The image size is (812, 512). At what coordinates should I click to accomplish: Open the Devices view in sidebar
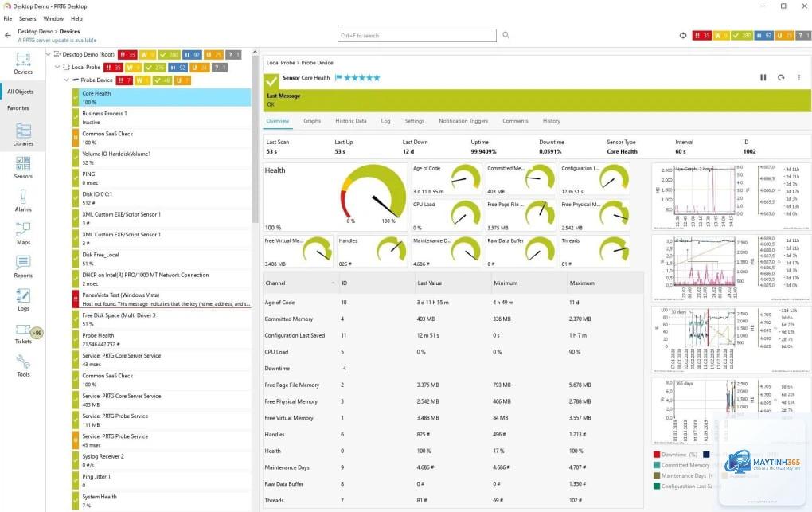23,63
